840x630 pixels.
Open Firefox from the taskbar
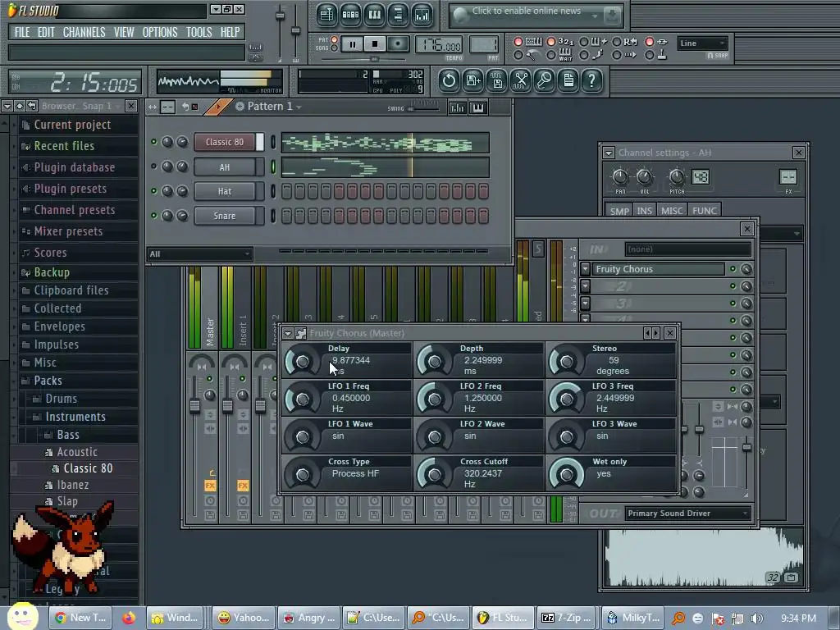pos(129,618)
